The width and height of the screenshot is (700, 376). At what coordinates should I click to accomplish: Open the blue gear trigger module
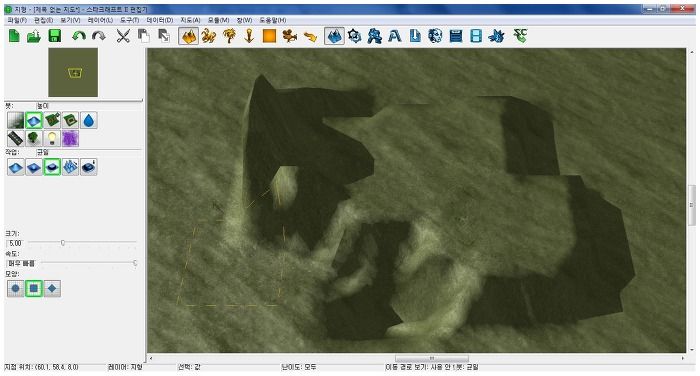pyautogui.click(x=354, y=36)
